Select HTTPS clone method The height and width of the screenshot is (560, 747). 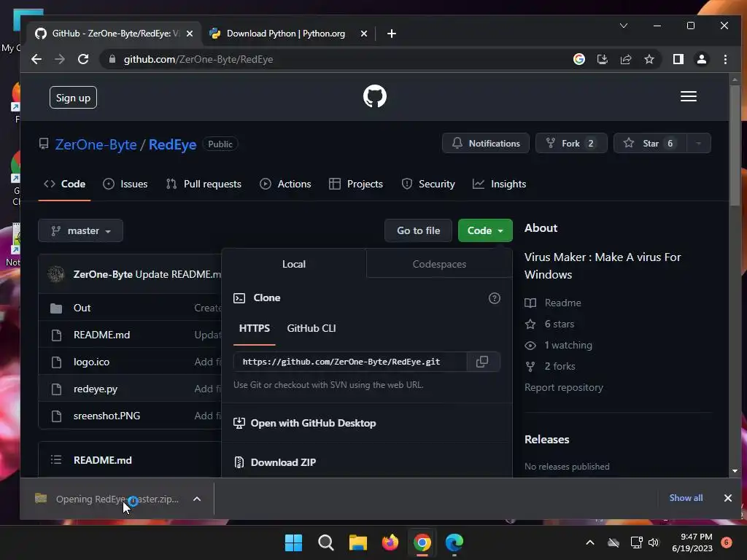255,328
